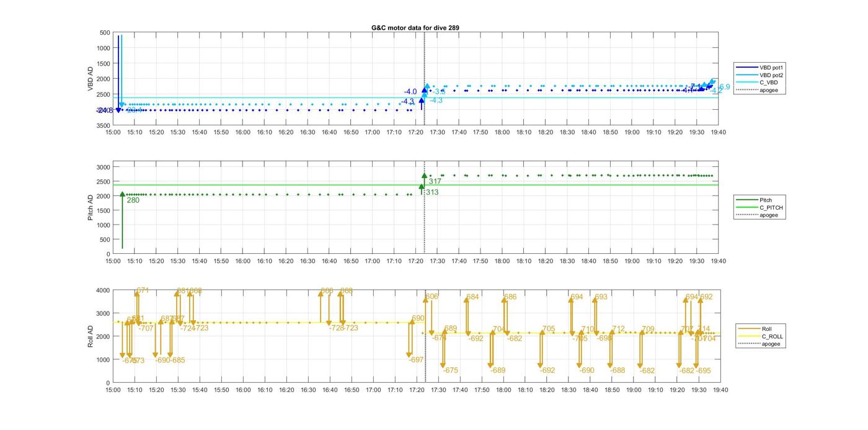Click the '692' roll label
868x430 pixels.
click(x=706, y=297)
